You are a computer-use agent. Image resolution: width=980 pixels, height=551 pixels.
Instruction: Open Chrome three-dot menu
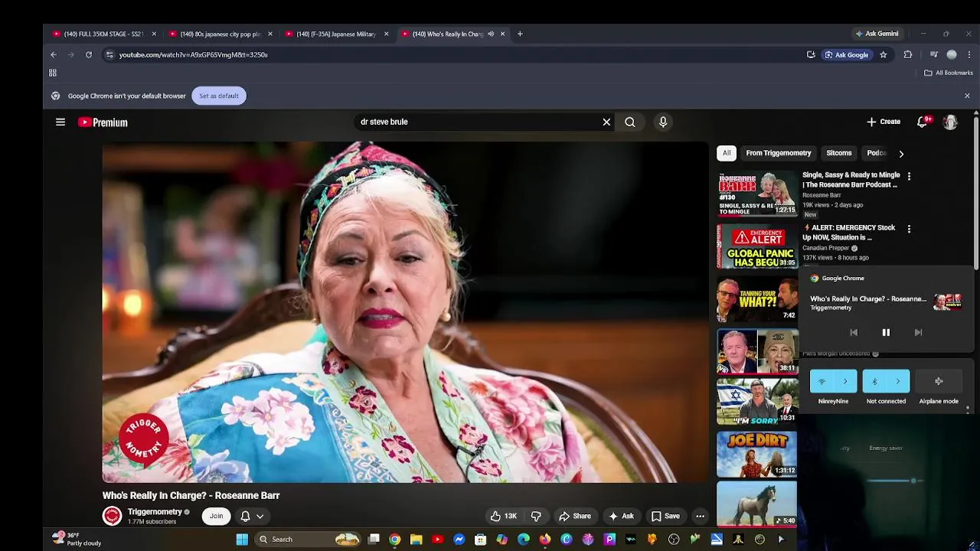[969, 54]
